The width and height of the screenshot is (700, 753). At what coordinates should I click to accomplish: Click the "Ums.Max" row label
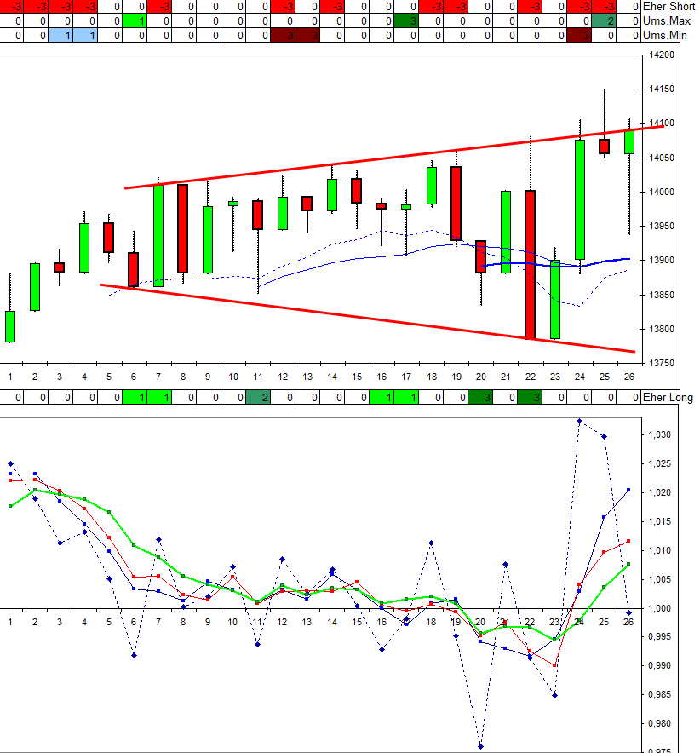click(x=666, y=20)
